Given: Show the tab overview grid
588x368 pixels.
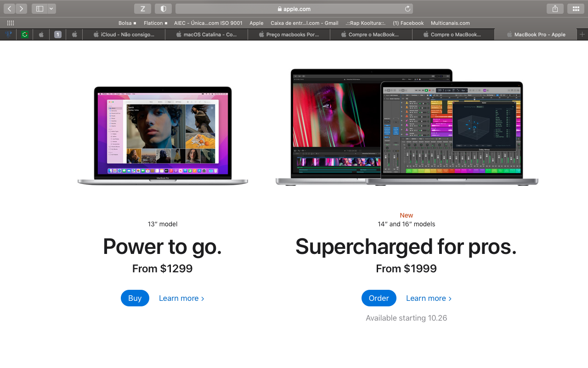Looking at the screenshot, I should click(576, 9).
